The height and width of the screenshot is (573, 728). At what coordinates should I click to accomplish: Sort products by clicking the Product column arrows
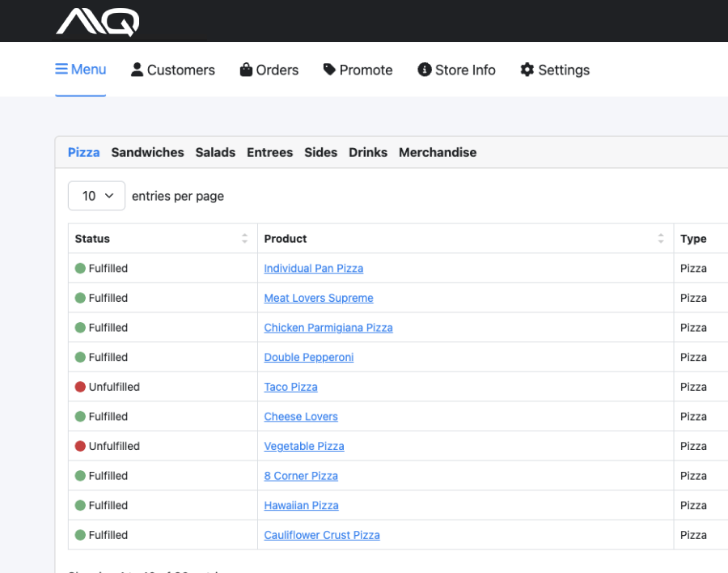661,238
